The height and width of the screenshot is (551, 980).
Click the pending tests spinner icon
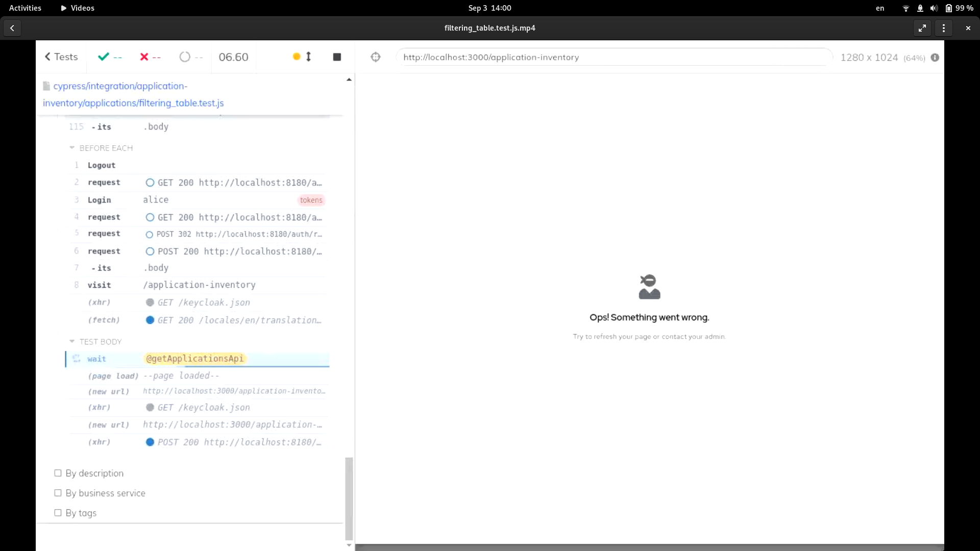[x=184, y=57]
